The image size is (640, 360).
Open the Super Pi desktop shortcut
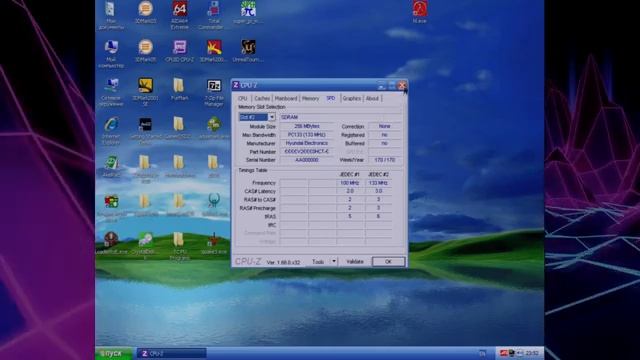pos(248,13)
